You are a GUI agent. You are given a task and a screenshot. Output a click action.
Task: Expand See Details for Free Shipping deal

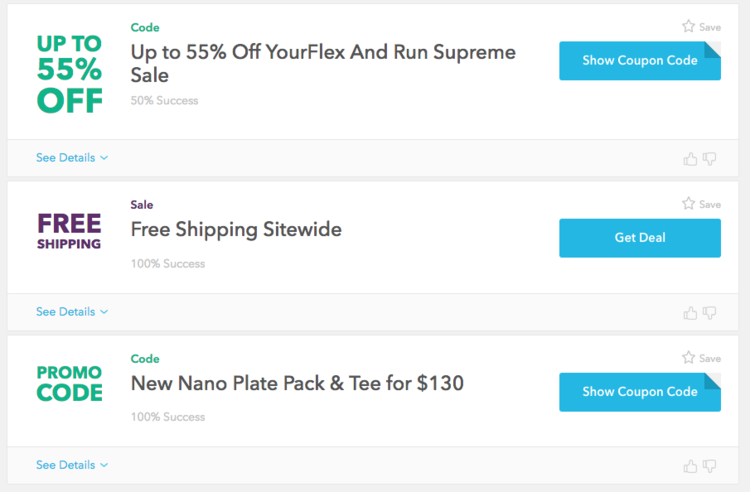(72, 312)
